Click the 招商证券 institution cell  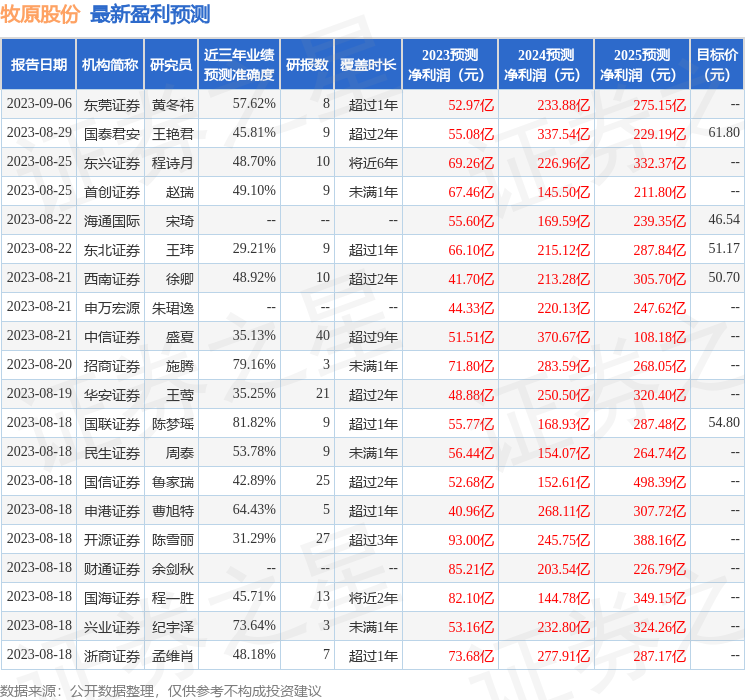[x=112, y=366]
